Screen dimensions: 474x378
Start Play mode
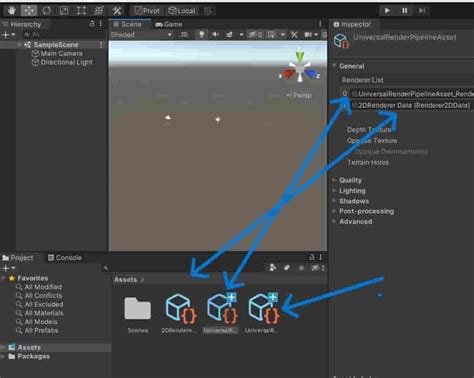387,11
